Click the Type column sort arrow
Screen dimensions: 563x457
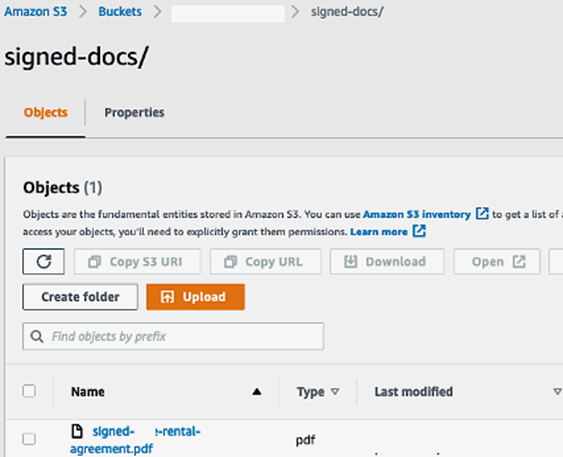coord(335,391)
